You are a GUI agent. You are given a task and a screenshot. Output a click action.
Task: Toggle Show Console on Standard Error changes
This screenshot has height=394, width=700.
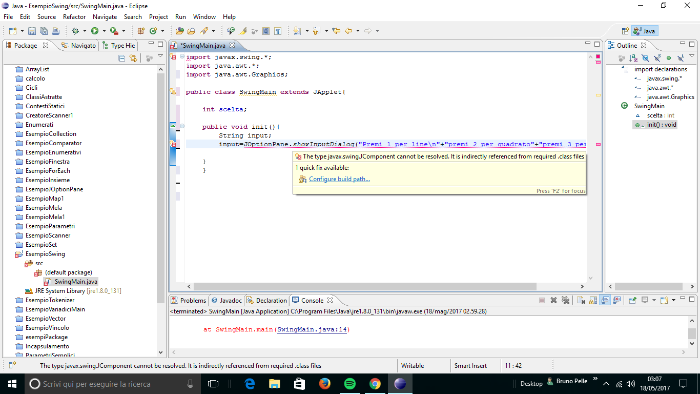click(x=617, y=300)
